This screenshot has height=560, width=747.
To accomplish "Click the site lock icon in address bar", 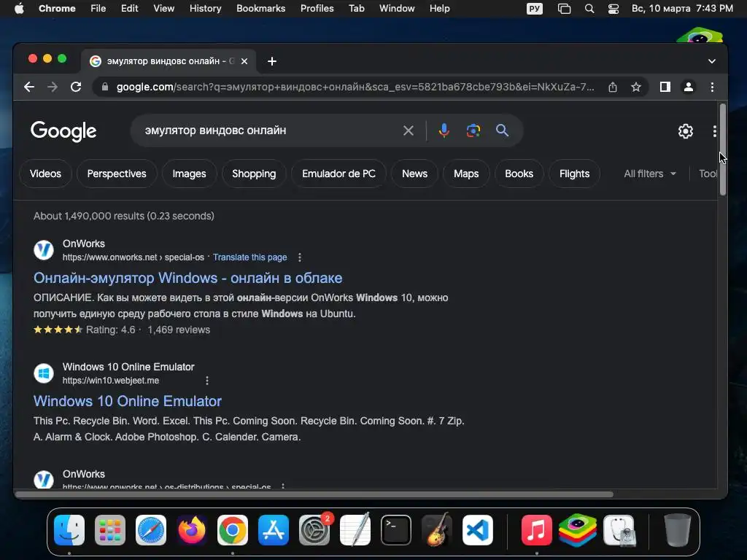I will click(x=105, y=87).
